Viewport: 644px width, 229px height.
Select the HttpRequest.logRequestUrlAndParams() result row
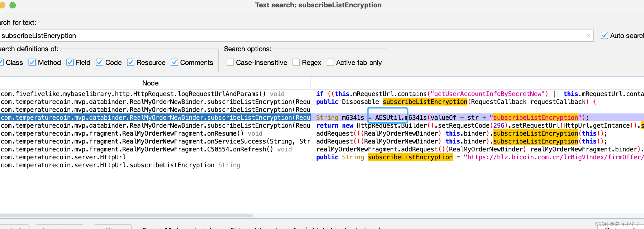[x=155, y=94]
